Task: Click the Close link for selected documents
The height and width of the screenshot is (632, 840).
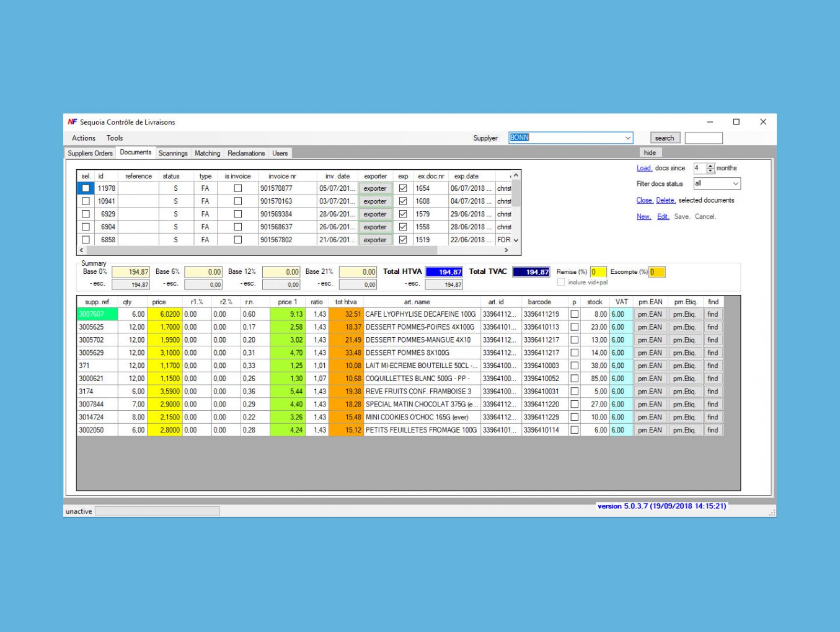Action: pos(645,200)
